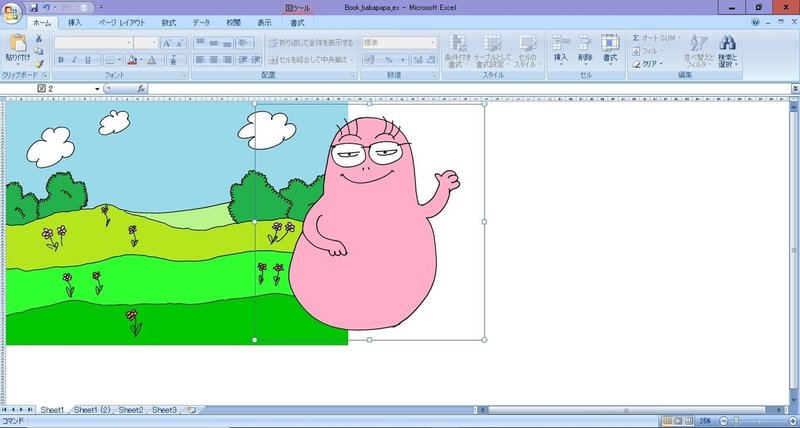Click the Format Painter brush icon
The width and height of the screenshot is (800, 428).
[x=39, y=64]
